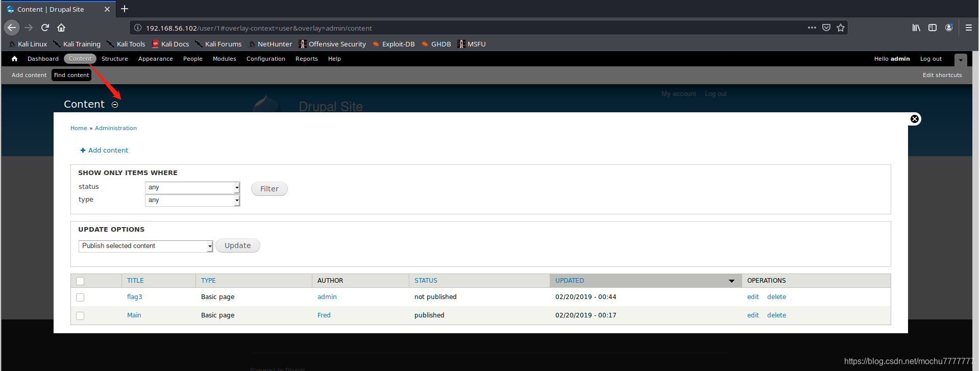980x371 pixels.
Task: Log out from the admin toolbar
Action: coord(931,59)
